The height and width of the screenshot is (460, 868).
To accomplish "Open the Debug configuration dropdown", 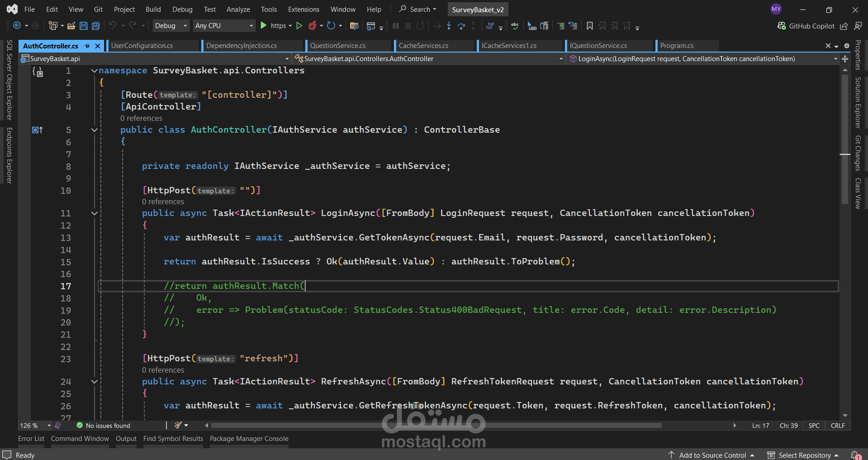I will click(171, 26).
